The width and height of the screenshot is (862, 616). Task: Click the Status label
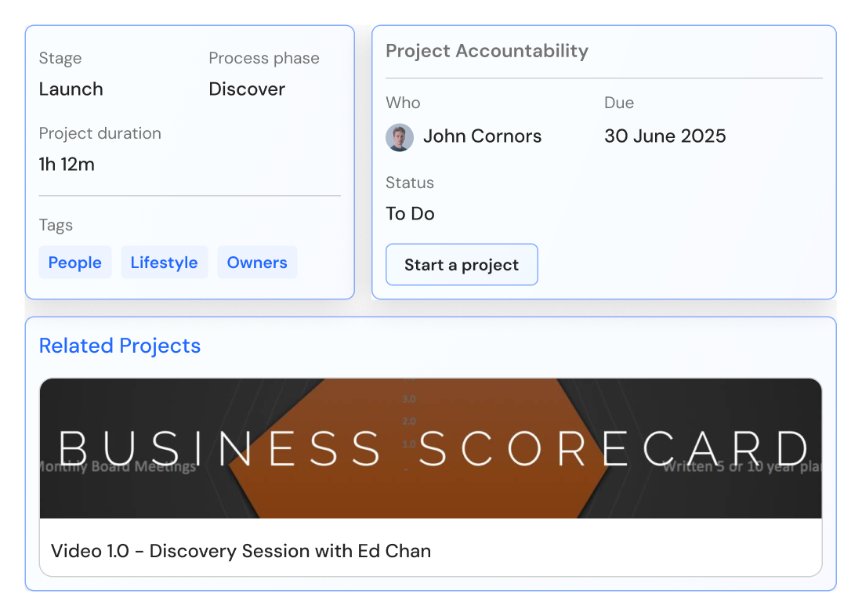[410, 183]
